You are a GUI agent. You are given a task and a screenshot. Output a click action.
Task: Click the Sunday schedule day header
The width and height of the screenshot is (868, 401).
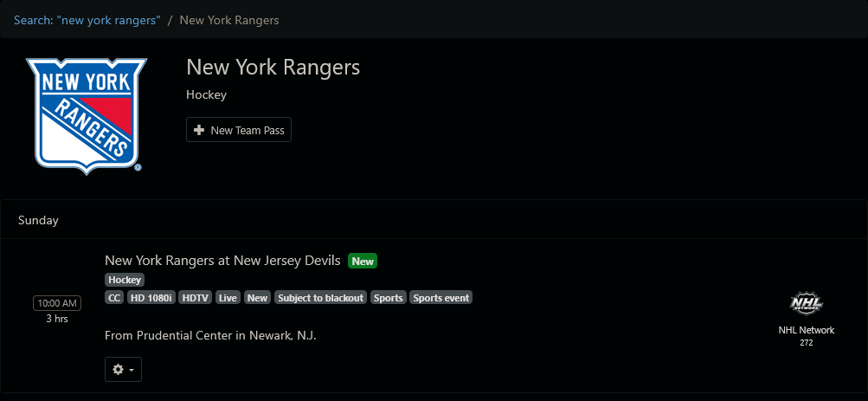tap(38, 221)
